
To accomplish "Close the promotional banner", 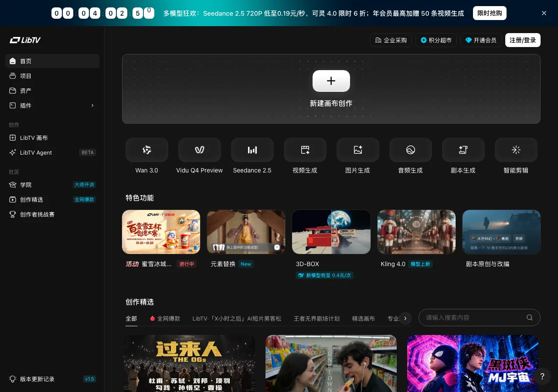I will [x=544, y=13].
